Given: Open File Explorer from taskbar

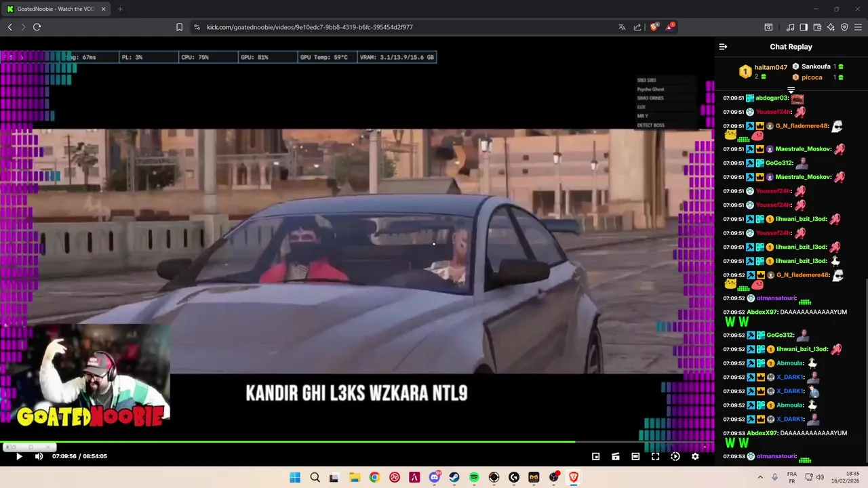Looking at the screenshot, I should coord(354,477).
